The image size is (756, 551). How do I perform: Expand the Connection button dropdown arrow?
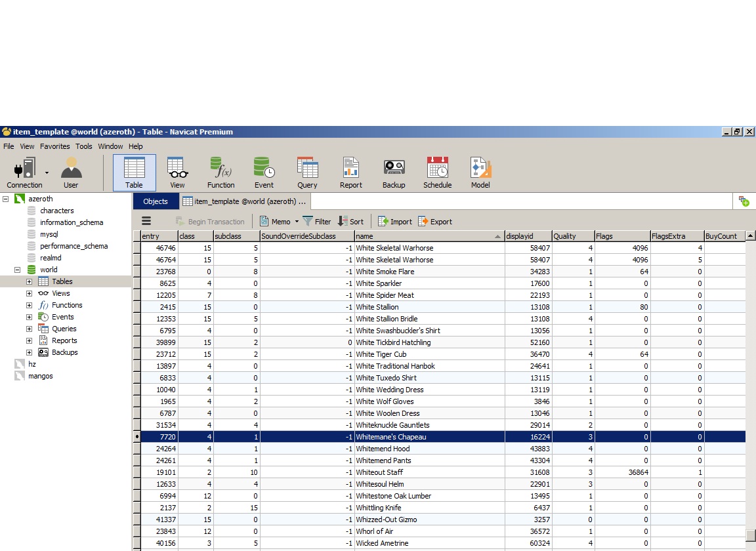(x=47, y=173)
